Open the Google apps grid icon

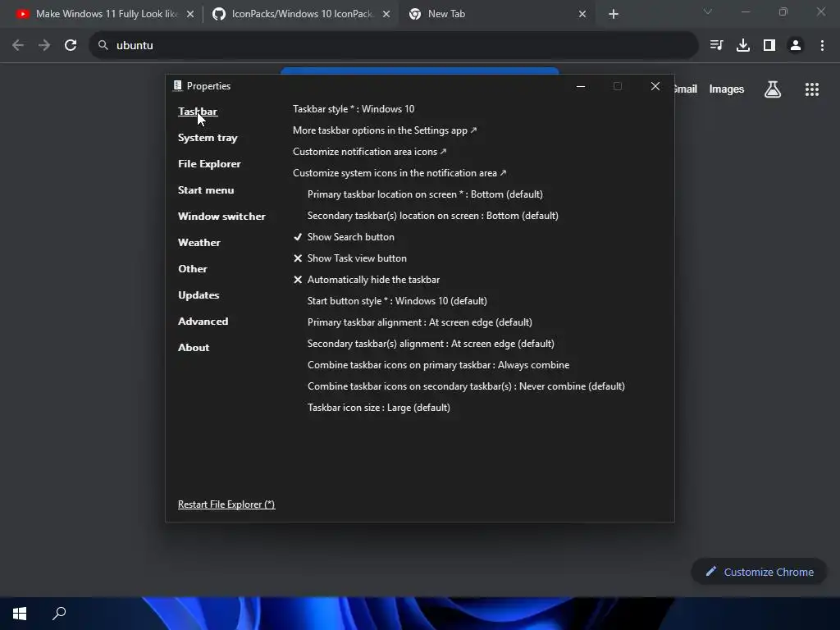coord(811,89)
